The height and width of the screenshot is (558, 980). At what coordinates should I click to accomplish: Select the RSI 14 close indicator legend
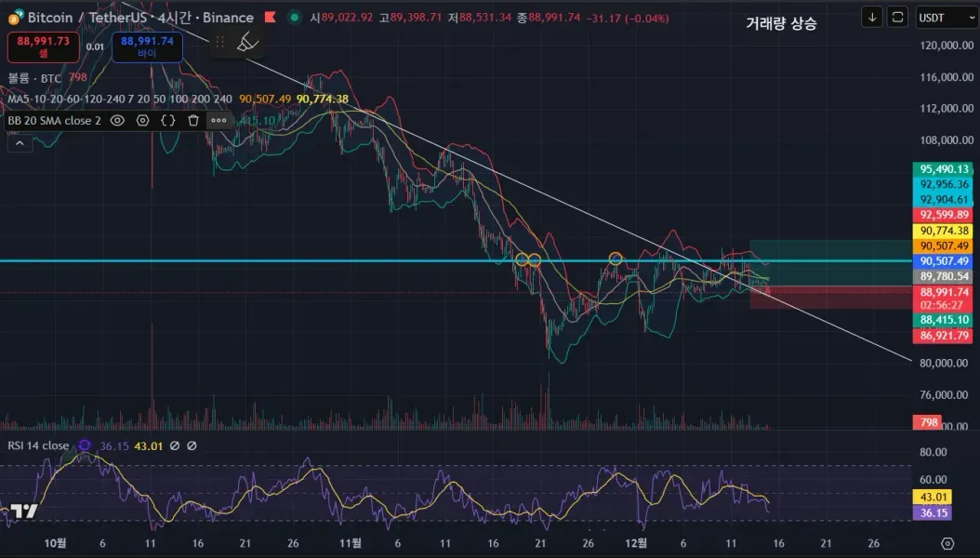pyautogui.click(x=38, y=445)
